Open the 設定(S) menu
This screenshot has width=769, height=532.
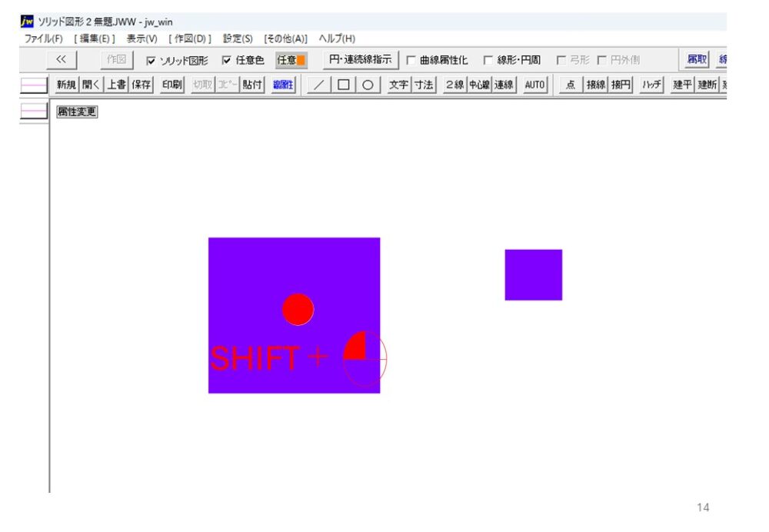click(x=238, y=38)
